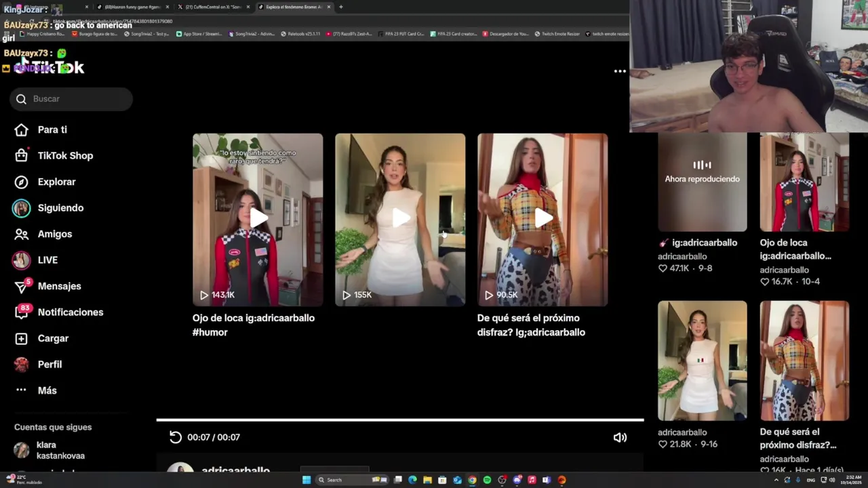
Task: Open the Windows Start menu
Action: [x=307, y=480]
